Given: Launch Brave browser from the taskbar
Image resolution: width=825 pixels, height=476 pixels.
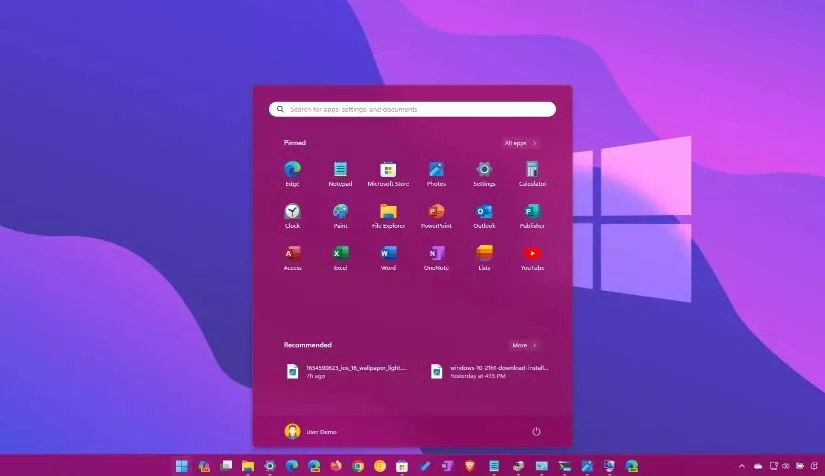Looking at the screenshot, I should [x=470, y=466].
